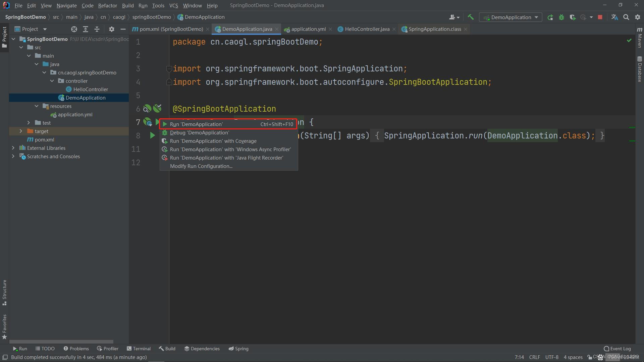Click the Search Everywhere magnifier icon
644x362 pixels.
(626, 17)
